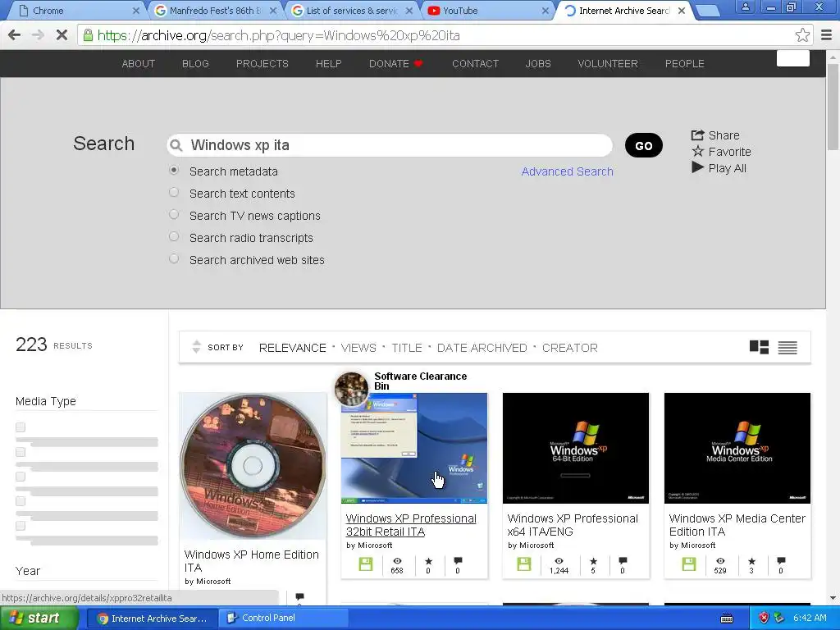Image resolution: width=840 pixels, height=630 pixels.
Task: Switch to the Manfredo Fest's 86th tab
Action: pyautogui.click(x=215, y=11)
